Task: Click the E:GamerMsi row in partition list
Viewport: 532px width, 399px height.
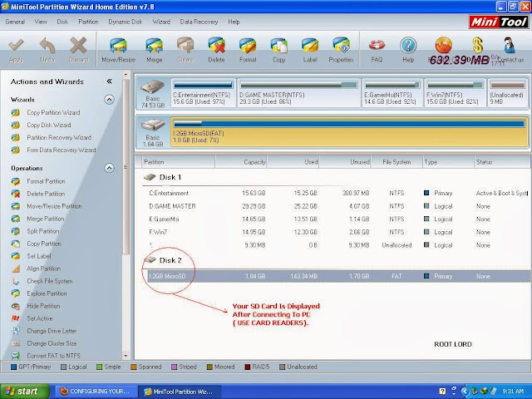Action: pyautogui.click(x=334, y=219)
